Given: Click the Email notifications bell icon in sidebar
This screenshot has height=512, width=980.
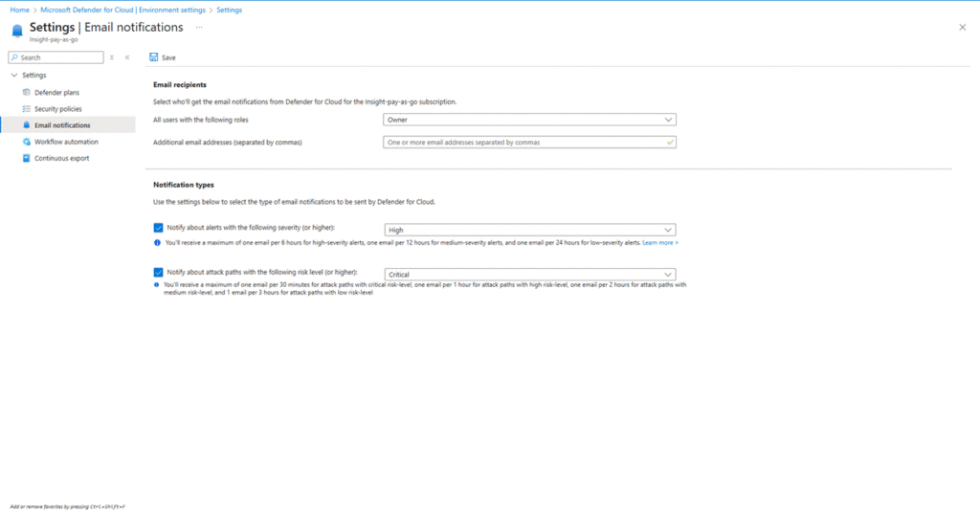Looking at the screenshot, I should pyautogui.click(x=27, y=125).
